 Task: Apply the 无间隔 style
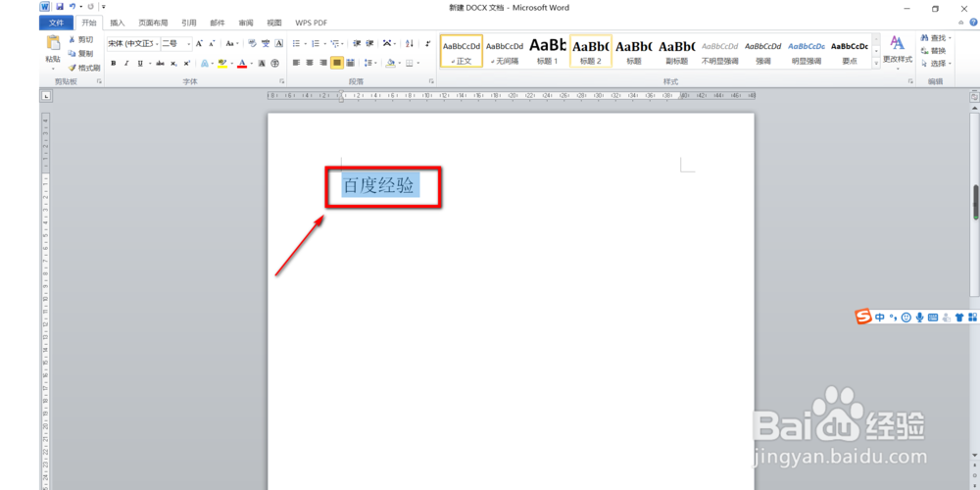point(505,51)
